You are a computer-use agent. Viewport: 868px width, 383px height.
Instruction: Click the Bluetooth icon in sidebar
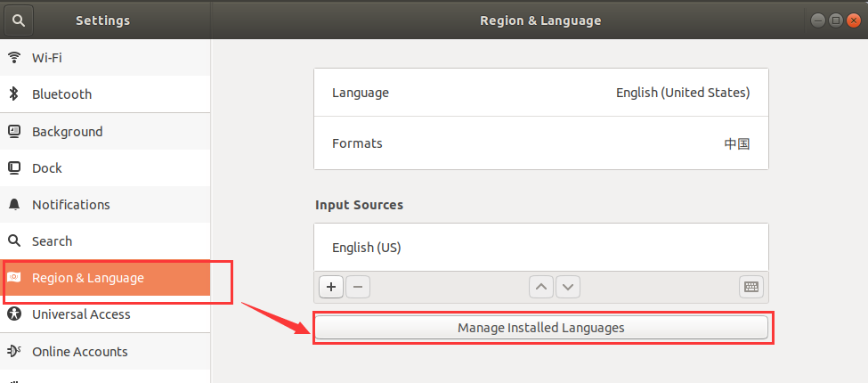(14, 94)
